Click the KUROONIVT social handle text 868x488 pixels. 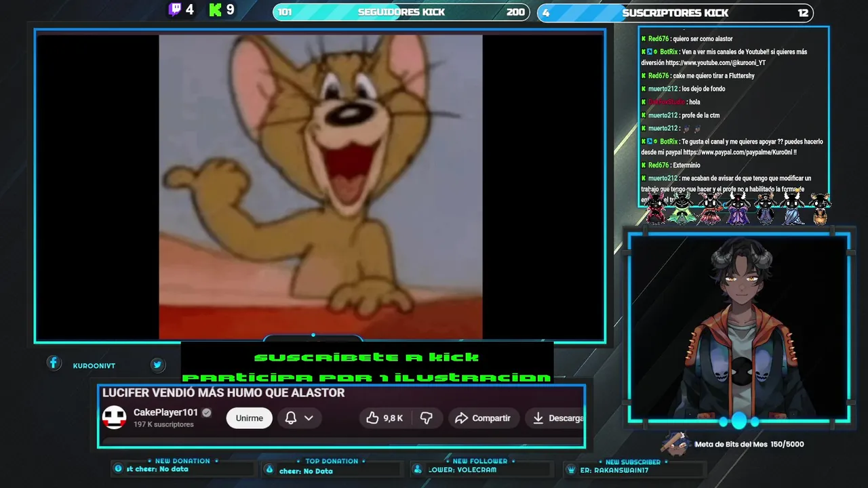click(94, 366)
